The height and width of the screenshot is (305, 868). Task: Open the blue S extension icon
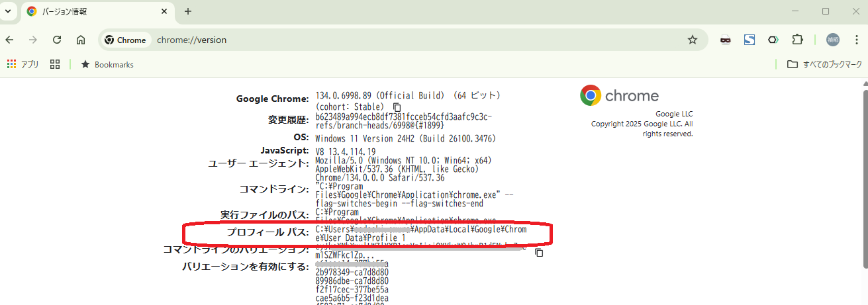749,40
